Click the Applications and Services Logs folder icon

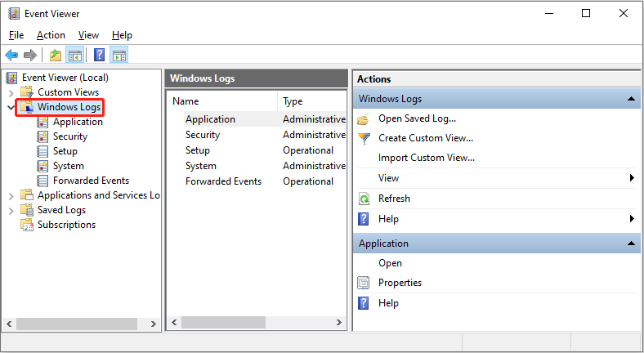[27, 195]
